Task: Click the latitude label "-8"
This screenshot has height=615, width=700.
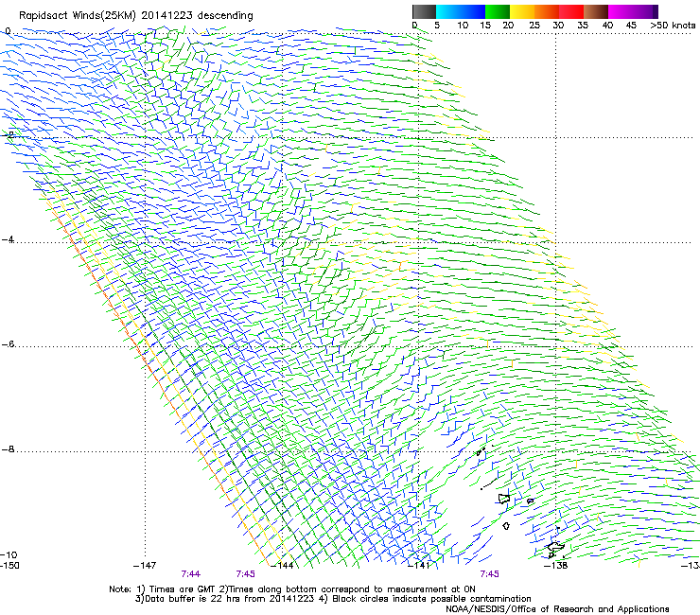Action: pos(8,448)
